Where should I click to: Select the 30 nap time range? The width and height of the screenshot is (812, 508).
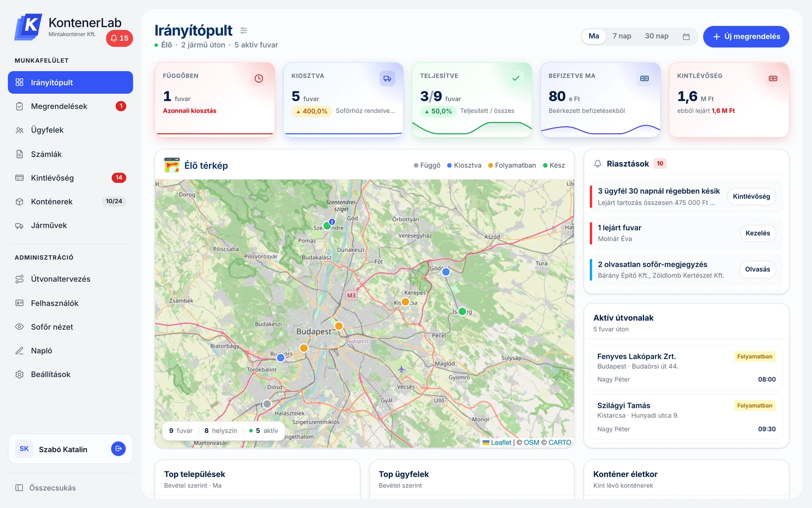click(657, 36)
